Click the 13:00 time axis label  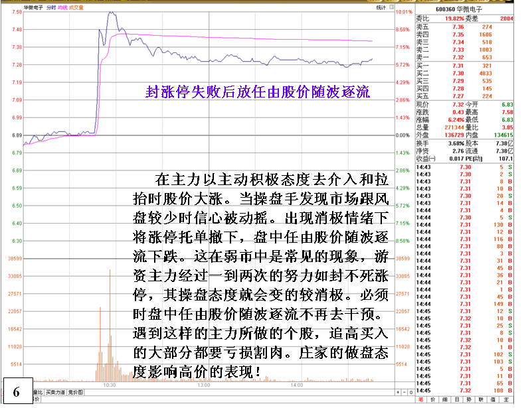(x=204, y=385)
